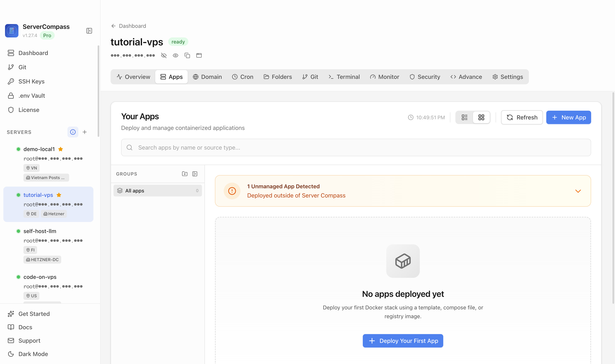Click the 10:49:51 PM last-refresh timestamp
This screenshot has height=364, width=615.
point(426,118)
